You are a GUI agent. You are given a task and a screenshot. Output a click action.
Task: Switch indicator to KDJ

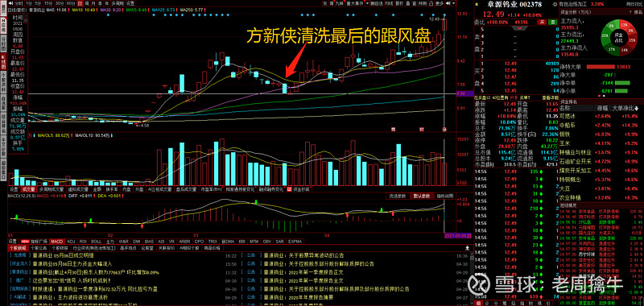pyautogui.click(x=71, y=241)
